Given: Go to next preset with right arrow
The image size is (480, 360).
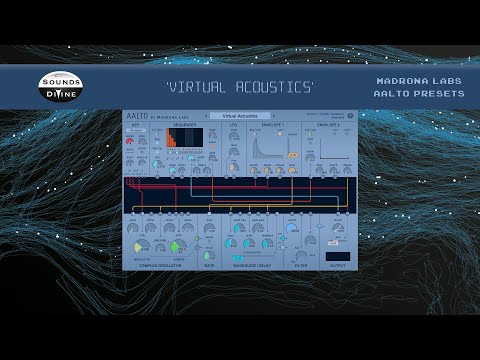Looking at the screenshot, I should 274,116.
